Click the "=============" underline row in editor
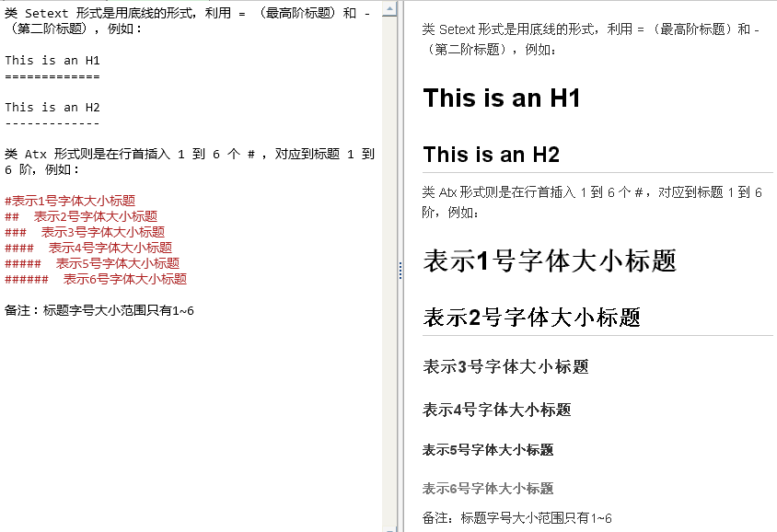The width and height of the screenshot is (777, 532). tap(52, 75)
